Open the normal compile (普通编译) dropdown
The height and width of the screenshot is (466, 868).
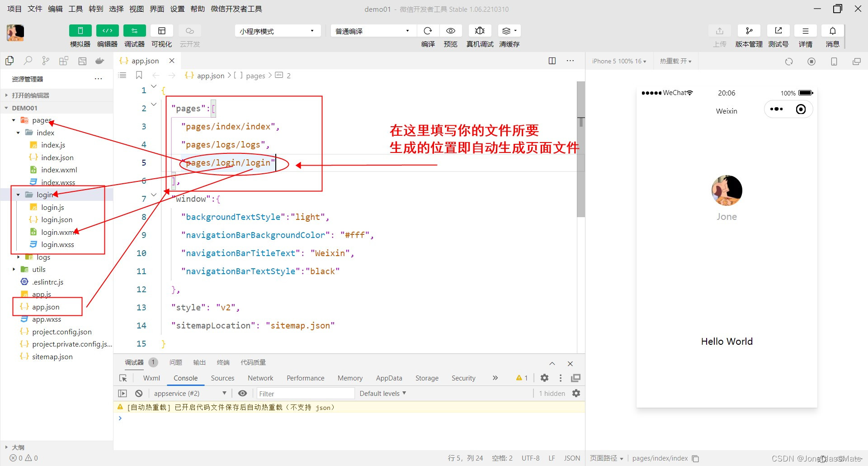373,31
